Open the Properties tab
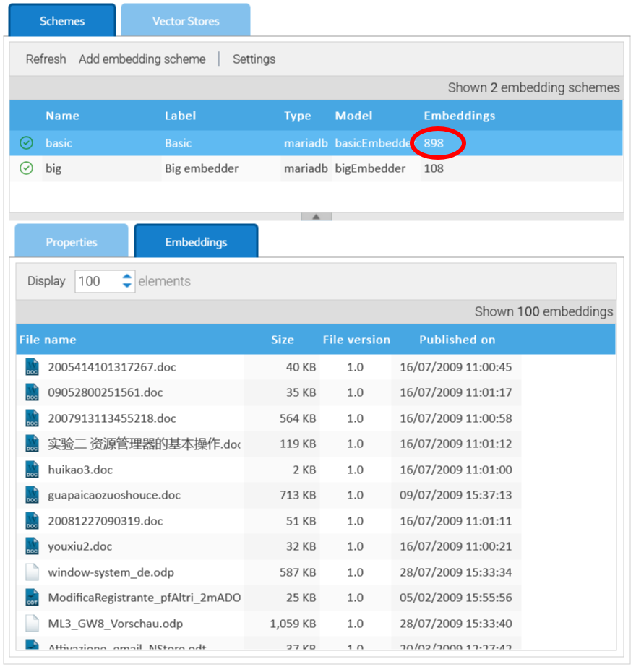The width and height of the screenshot is (636, 672). point(72,242)
